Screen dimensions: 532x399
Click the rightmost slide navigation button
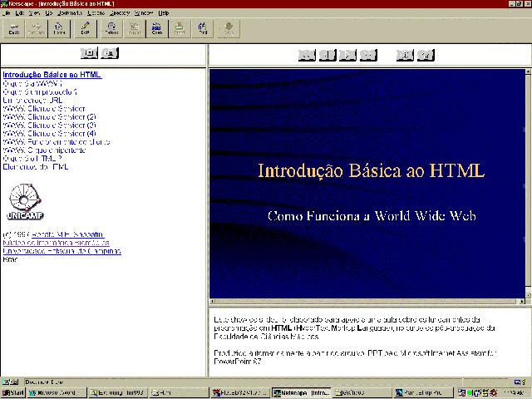[x=426, y=56]
